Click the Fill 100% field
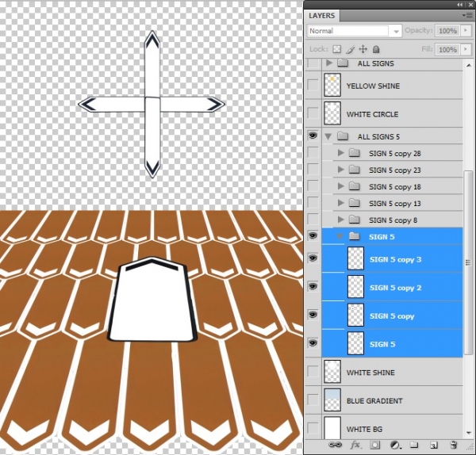This screenshot has height=455, width=476. click(x=447, y=49)
